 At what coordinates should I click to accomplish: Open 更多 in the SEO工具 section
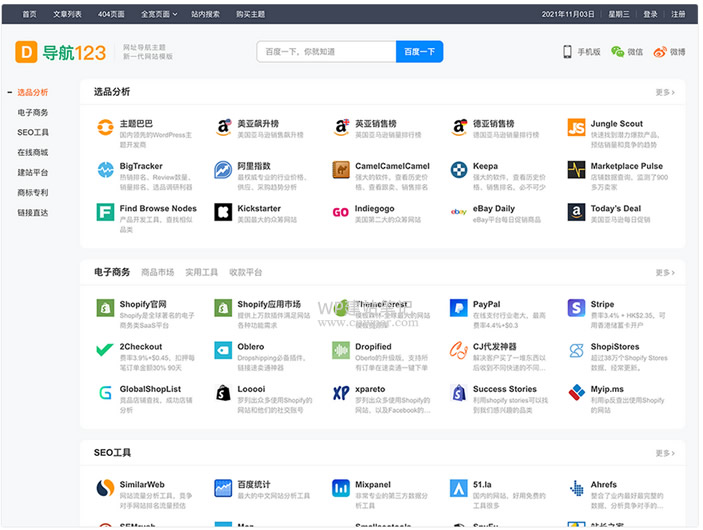click(665, 453)
